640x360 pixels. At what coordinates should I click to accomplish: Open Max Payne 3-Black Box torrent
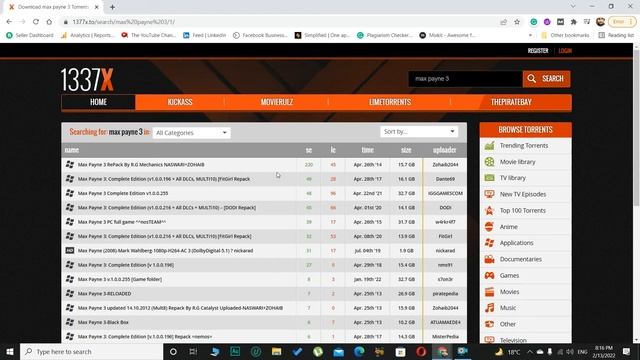point(103,322)
